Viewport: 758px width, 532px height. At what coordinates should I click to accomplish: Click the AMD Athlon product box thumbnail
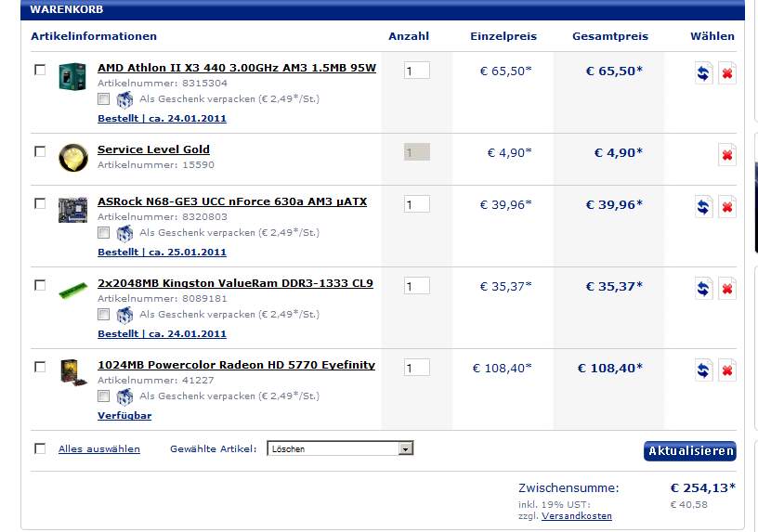click(x=72, y=75)
